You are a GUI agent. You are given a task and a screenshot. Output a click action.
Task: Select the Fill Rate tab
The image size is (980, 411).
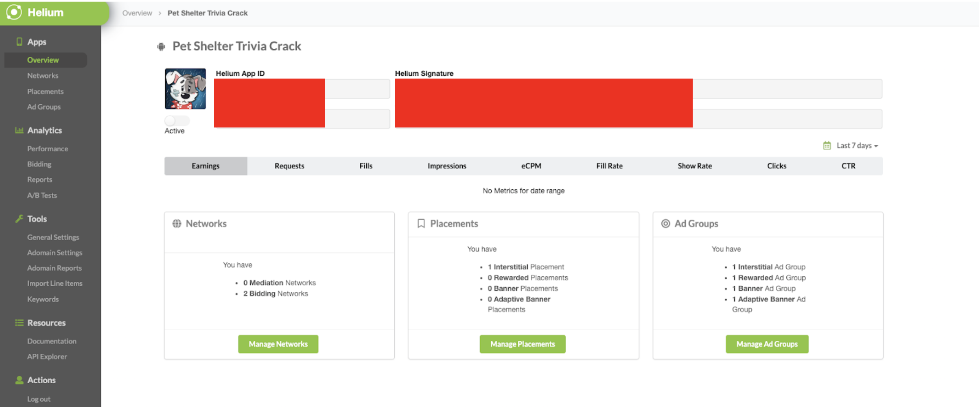point(609,166)
